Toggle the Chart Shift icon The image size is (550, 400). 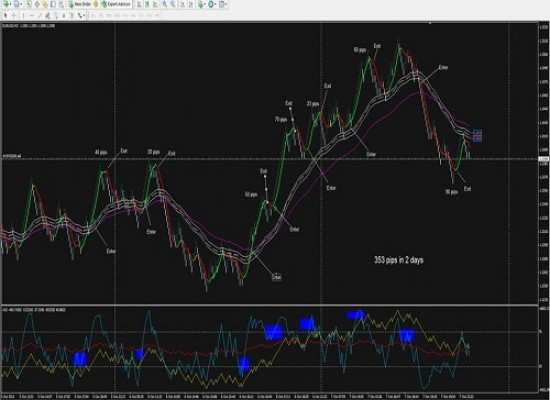pyautogui.click(x=191, y=4)
